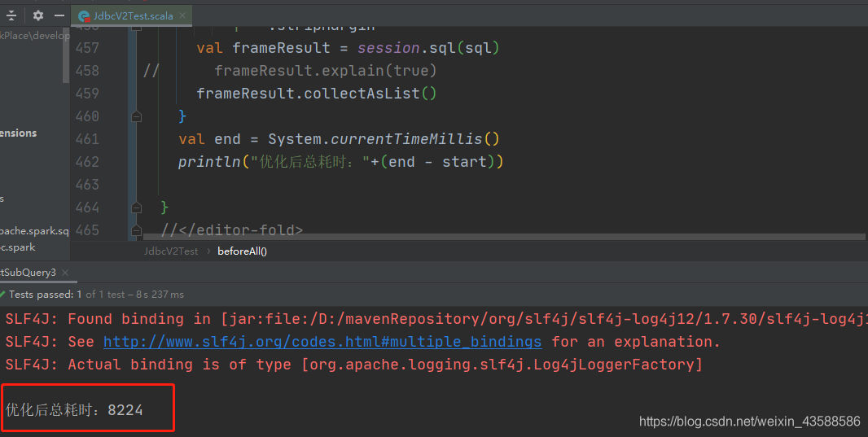Click line number 458 in gutter
Image resolution: width=868 pixels, height=437 pixels.
click(x=87, y=71)
